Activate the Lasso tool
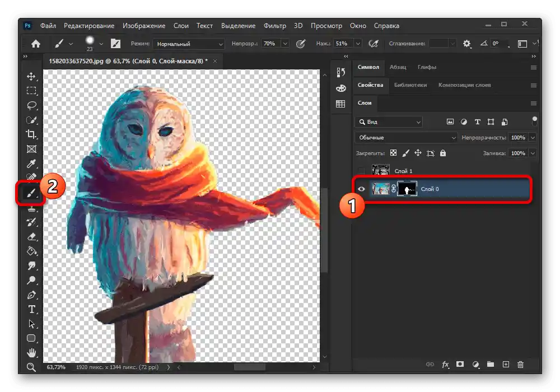 pyautogui.click(x=32, y=105)
